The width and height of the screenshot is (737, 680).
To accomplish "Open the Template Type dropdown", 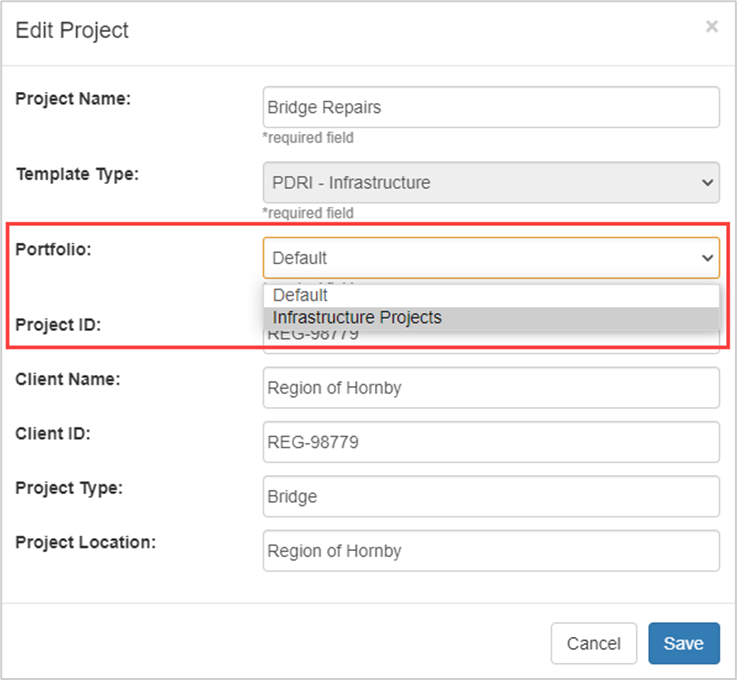I will coord(490,183).
